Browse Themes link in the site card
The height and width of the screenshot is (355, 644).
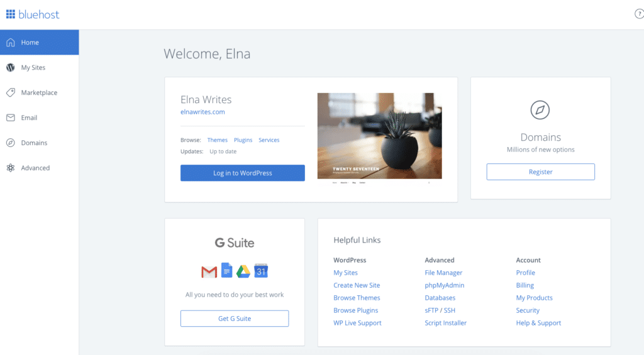click(217, 140)
